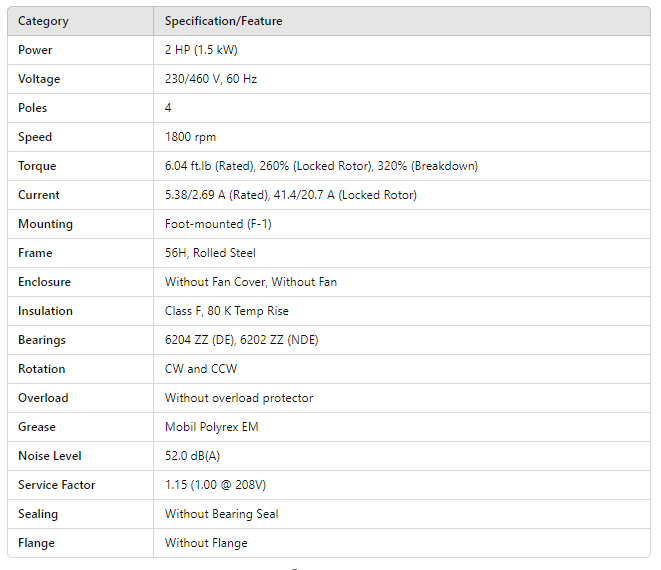This screenshot has height=570, width=661.
Task: Select the Power row label
Action: 35,50
